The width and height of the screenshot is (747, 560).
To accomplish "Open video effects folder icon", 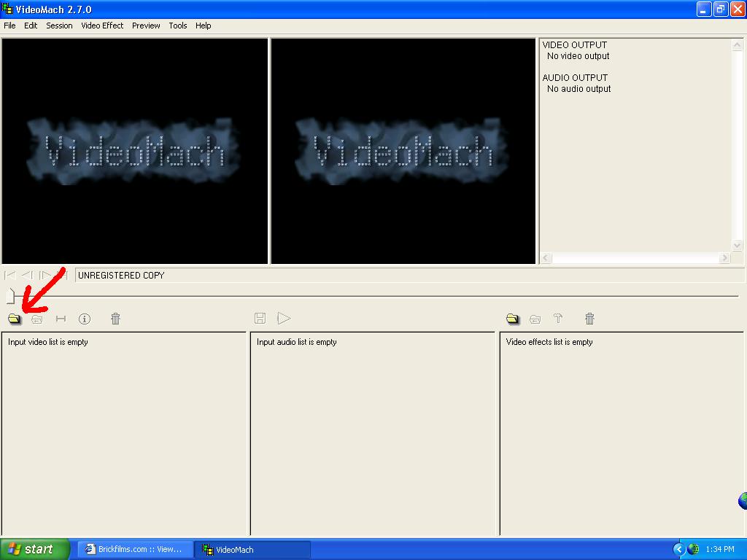I will [513, 319].
